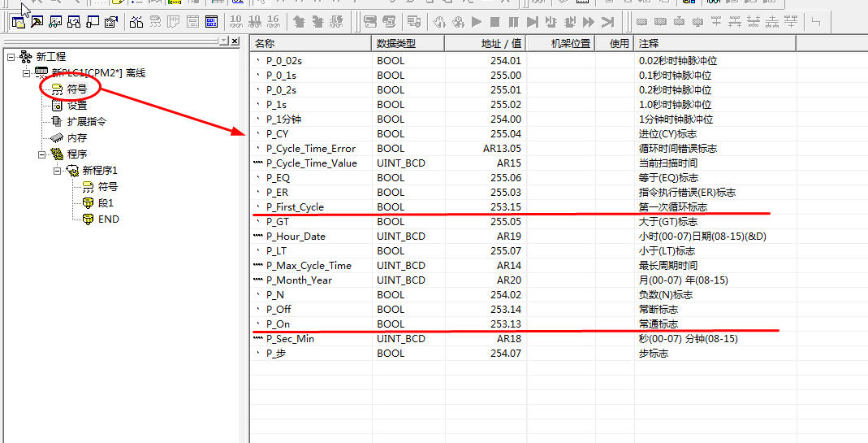The height and width of the screenshot is (443, 868).
Task: Open 段1 under 新程序1
Action: (106, 203)
